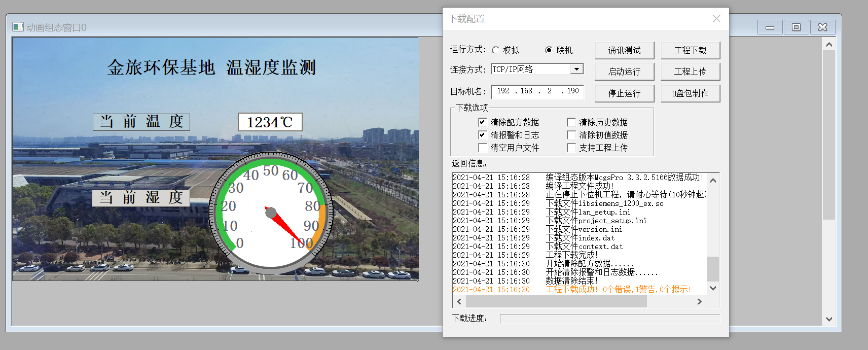868x350 pixels.
Task: Click the 当前湿度 label
Action: [x=141, y=197]
